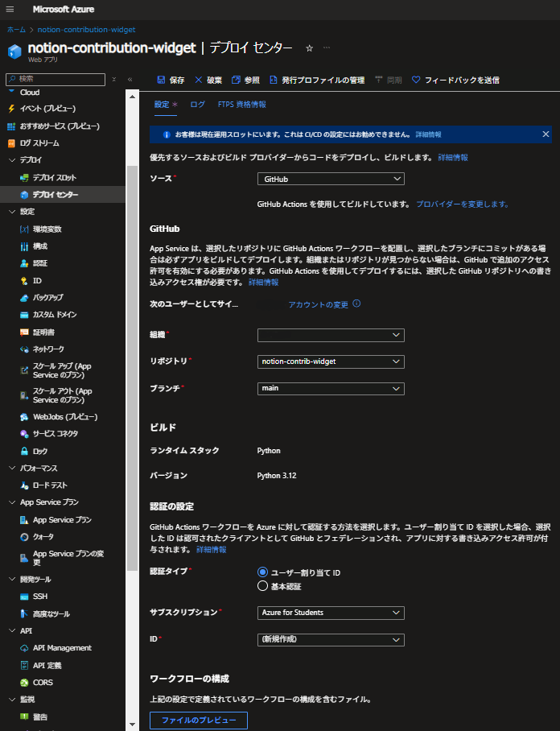Click the 構成 icon
The image size is (560, 731).
click(x=24, y=246)
